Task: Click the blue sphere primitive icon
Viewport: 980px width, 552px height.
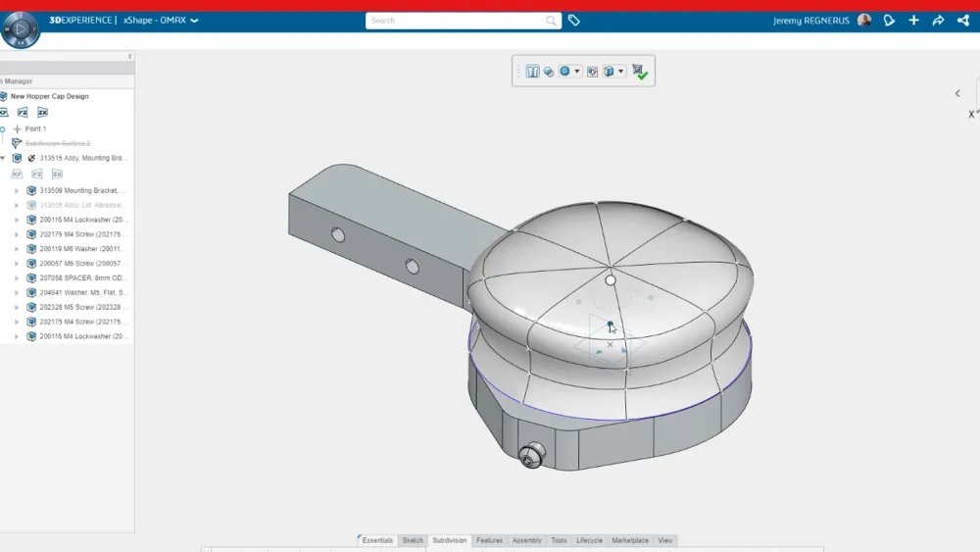Action: click(564, 72)
